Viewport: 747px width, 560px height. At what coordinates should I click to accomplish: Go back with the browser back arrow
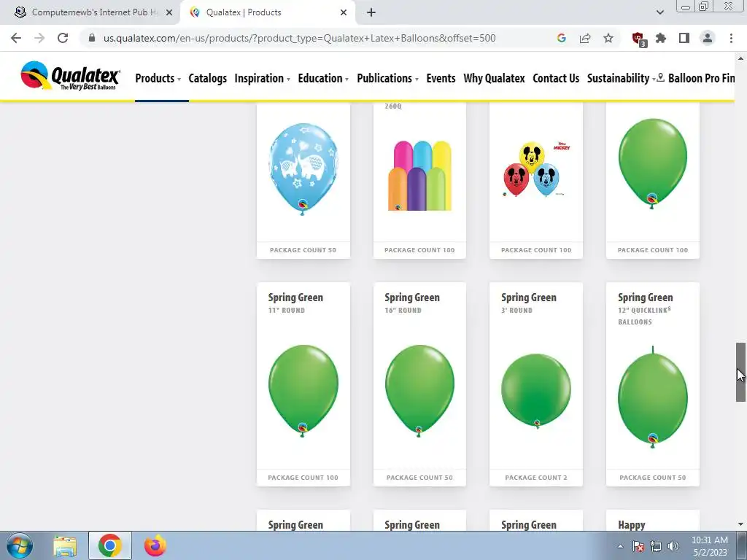tap(16, 38)
